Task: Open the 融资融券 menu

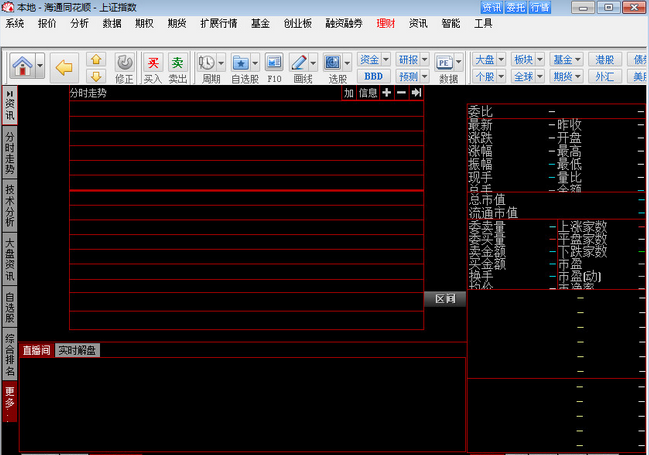Action: [x=345, y=23]
